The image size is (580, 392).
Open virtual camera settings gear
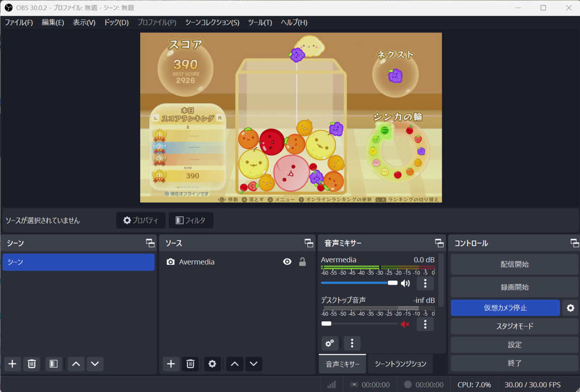(x=570, y=308)
